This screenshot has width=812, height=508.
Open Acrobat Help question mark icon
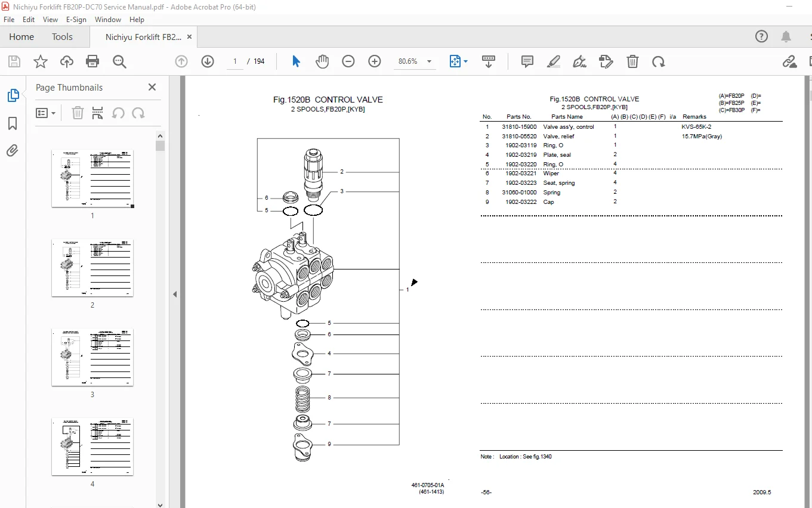762,36
